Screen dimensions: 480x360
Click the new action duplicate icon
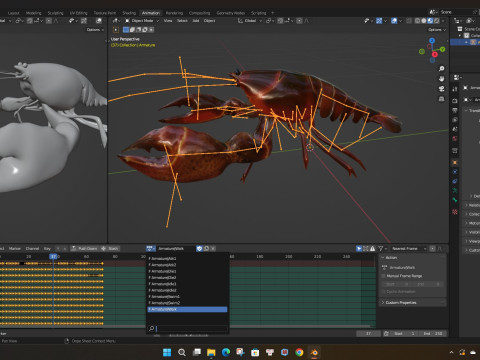[206, 249]
